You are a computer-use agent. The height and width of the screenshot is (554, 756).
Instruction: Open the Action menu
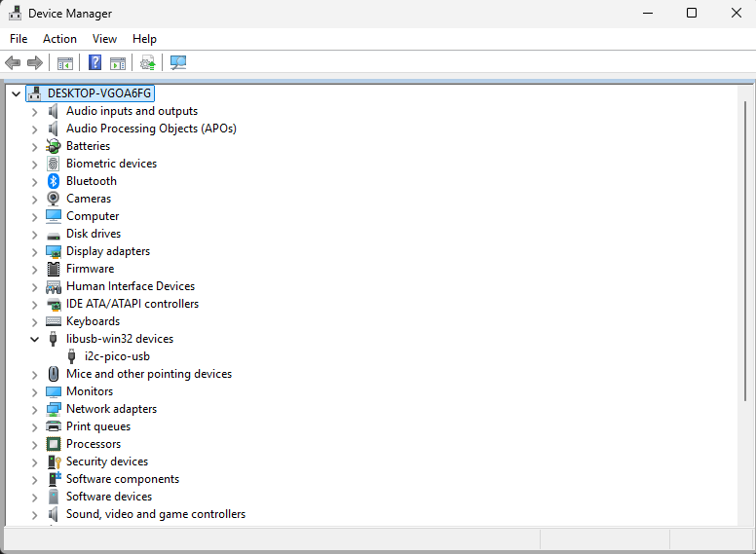(59, 39)
